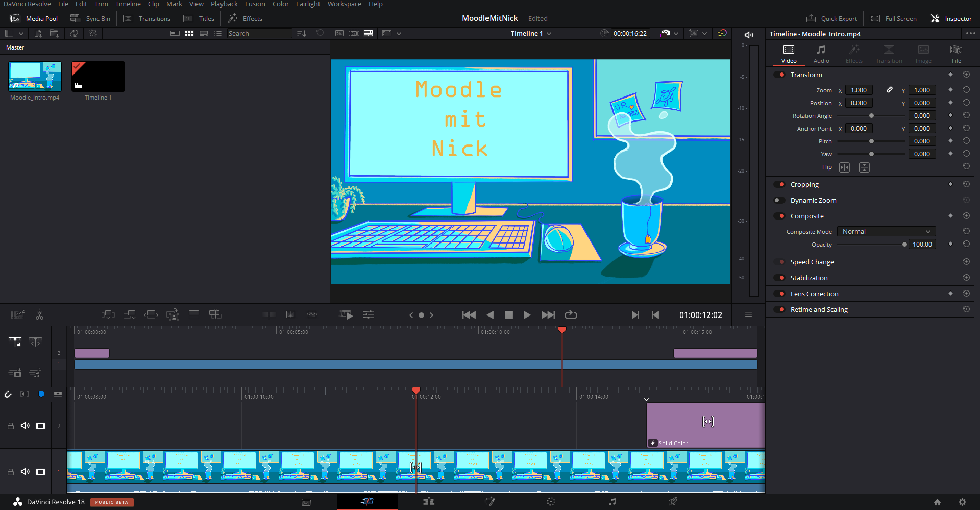Open the Composite Mode dropdown

pos(886,231)
